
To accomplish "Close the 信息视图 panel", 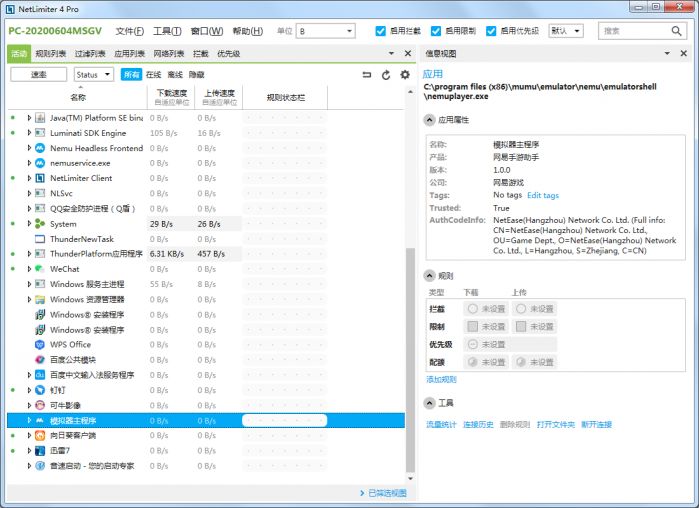I will (683, 53).
